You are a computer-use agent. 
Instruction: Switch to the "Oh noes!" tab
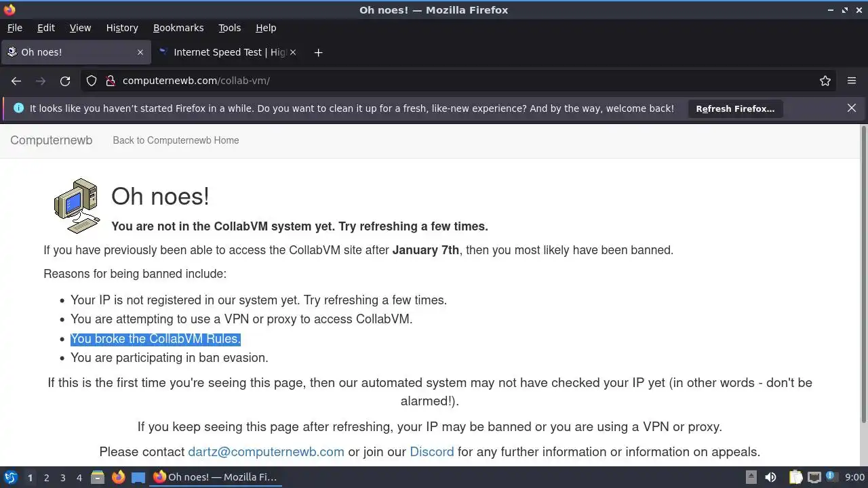point(75,52)
